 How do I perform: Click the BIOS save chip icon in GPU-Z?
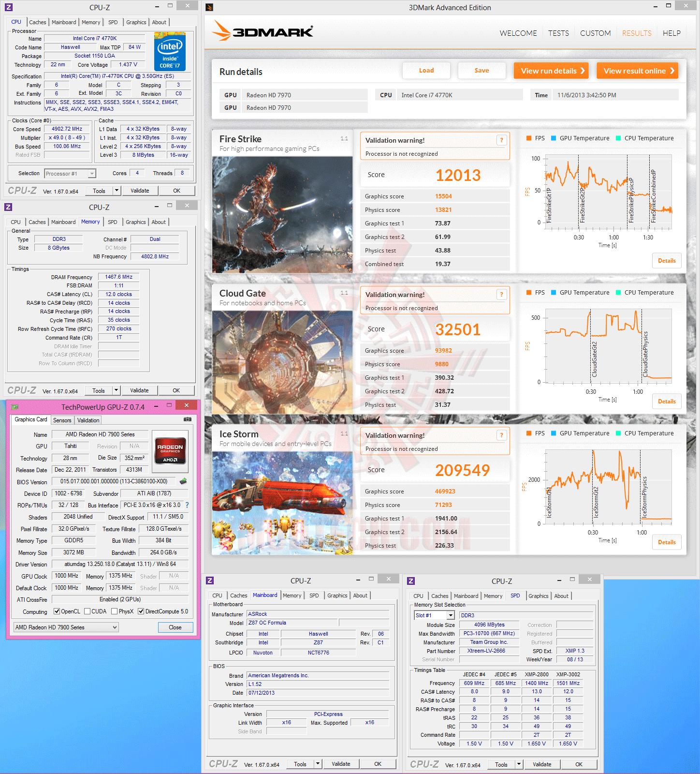pos(183,481)
